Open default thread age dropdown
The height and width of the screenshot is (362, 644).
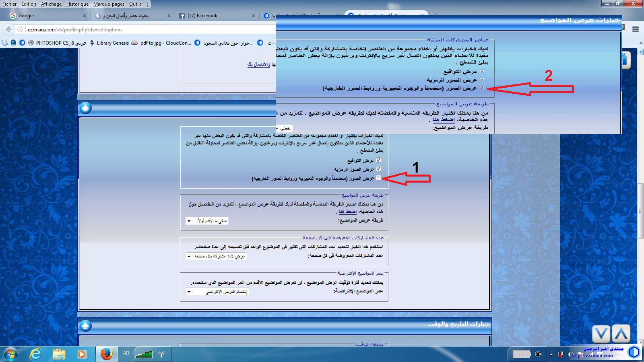[217, 292]
